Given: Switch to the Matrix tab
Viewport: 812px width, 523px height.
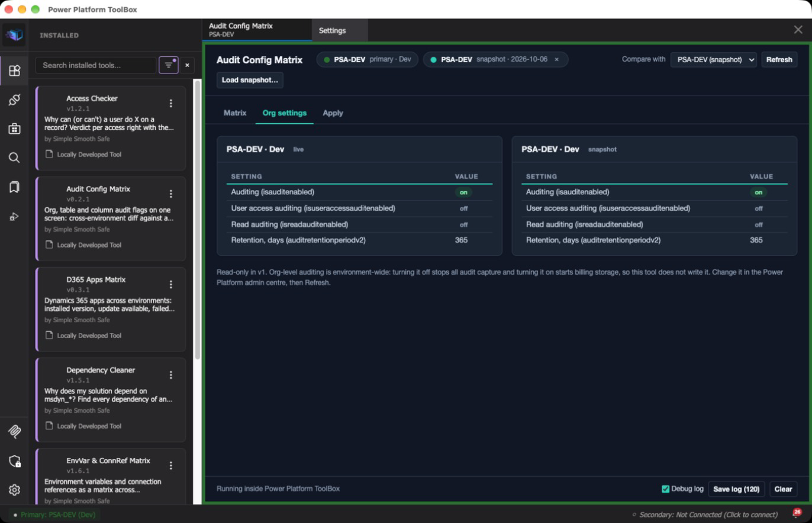Looking at the screenshot, I should [235, 113].
